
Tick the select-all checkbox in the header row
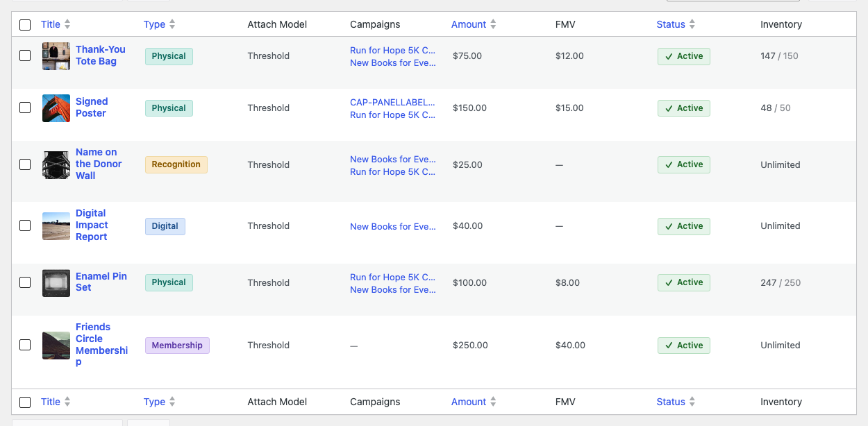coord(25,25)
